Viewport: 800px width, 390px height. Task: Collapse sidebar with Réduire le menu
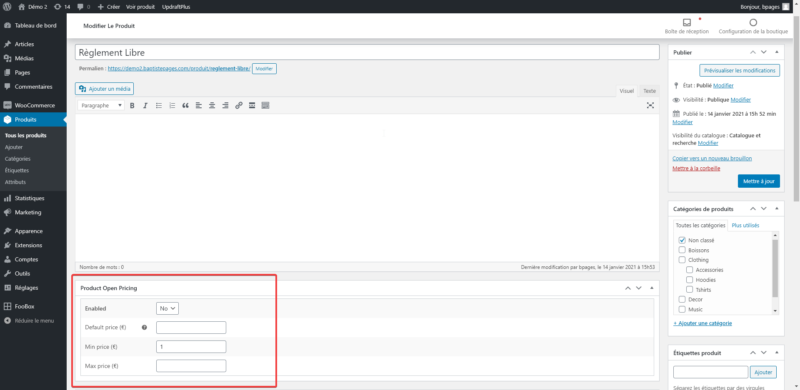click(x=33, y=321)
